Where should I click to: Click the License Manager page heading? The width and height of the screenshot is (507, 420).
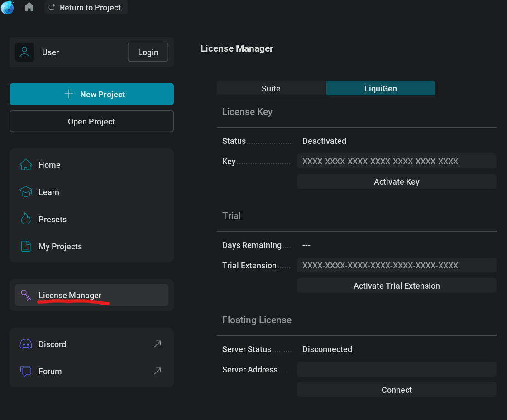pyautogui.click(x=237, y=48)
